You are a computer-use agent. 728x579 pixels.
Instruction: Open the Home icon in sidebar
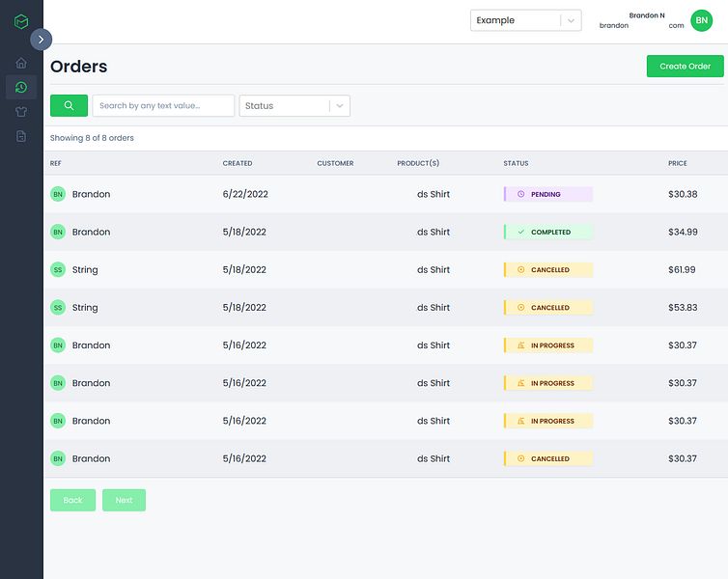(x=21, y=63)
